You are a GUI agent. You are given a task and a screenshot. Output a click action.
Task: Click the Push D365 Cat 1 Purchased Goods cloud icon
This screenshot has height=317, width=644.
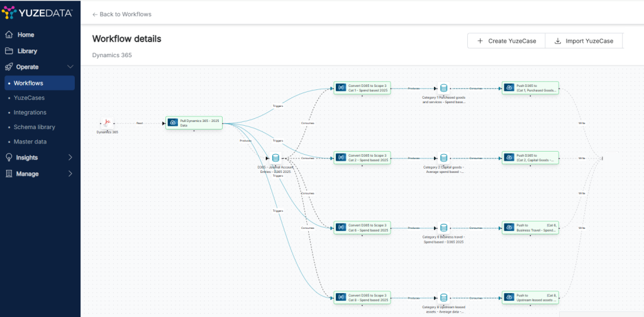(509, 88)
